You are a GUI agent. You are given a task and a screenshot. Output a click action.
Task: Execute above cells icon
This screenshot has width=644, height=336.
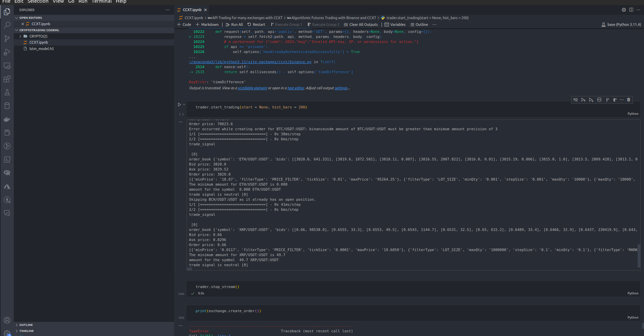pyautogui.click(x=583, y=100)
